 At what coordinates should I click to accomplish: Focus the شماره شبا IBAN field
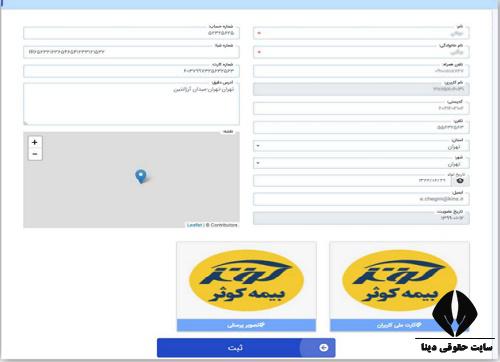click(x=131, y=52)
